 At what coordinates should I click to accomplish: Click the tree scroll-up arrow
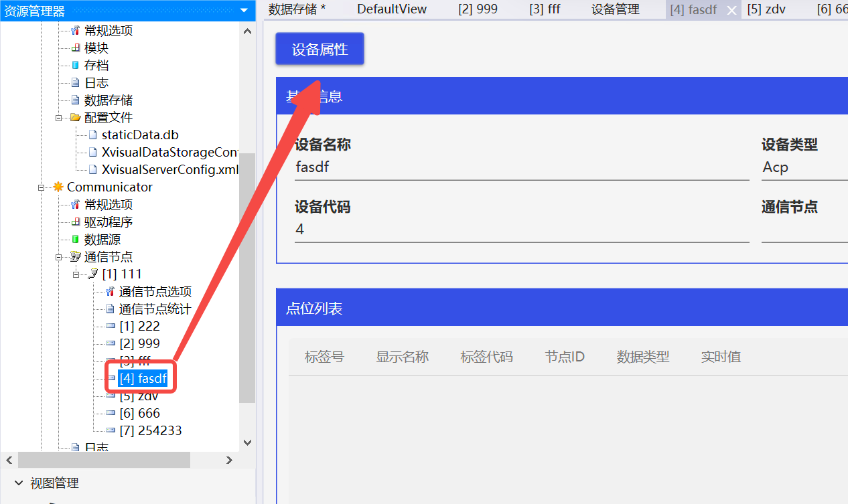[x=247, y=31]
